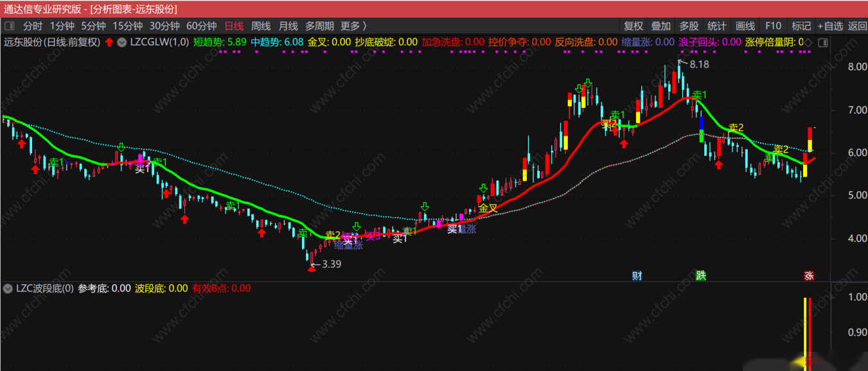Click the 金叉: 0.00 header value

click(x=329, y=42)
